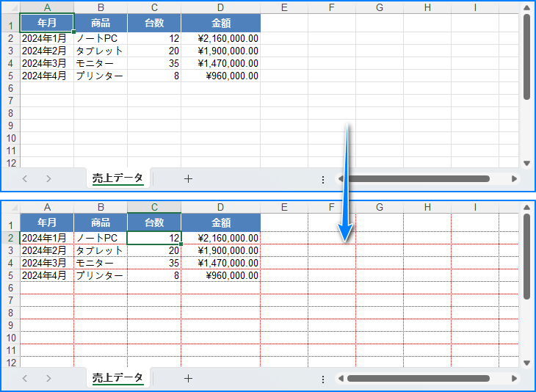
Task: Click the 年月 header cell in top window
Action: [x=47, y=23]
